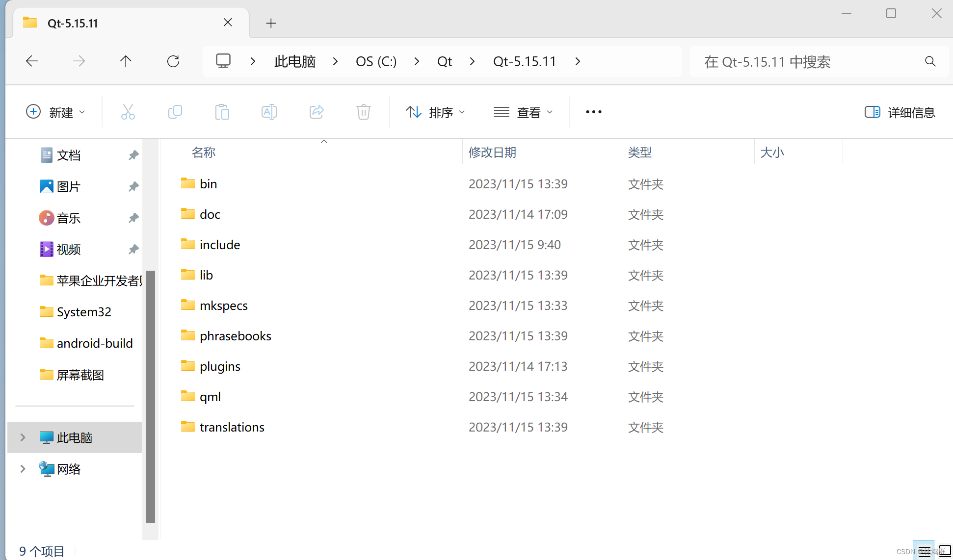
Task: Select the bin folder icon
Action: [188, 183]
